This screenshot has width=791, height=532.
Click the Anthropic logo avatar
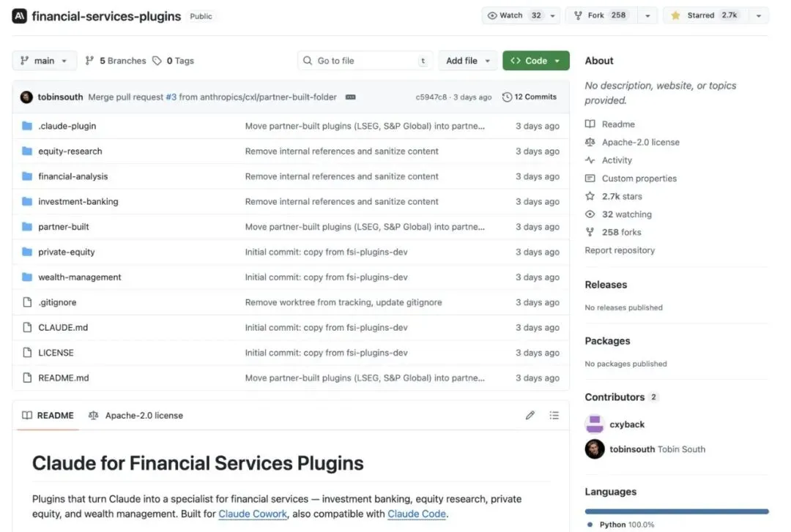(20, 16)
